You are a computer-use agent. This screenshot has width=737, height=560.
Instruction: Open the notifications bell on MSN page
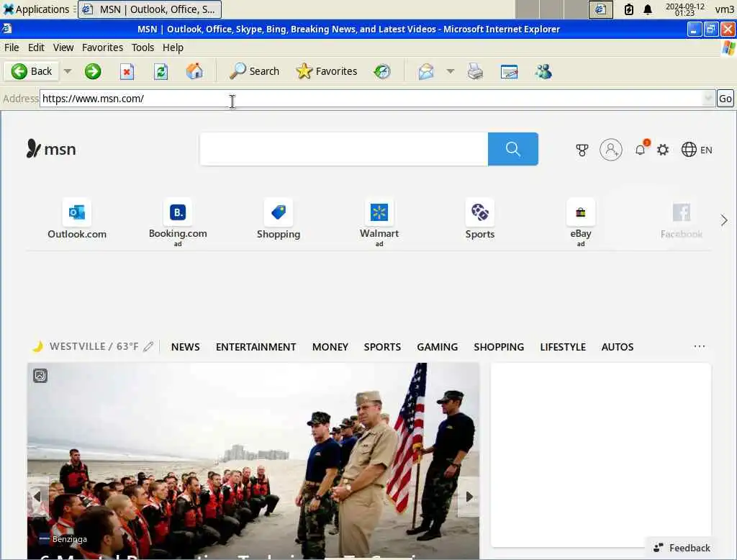(641, 150)
